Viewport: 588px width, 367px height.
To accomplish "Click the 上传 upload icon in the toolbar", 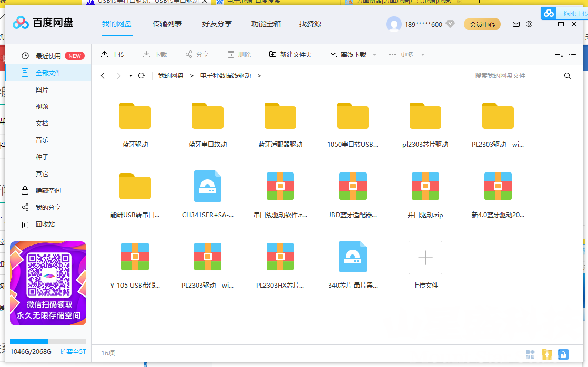I will tap(104, 54).
